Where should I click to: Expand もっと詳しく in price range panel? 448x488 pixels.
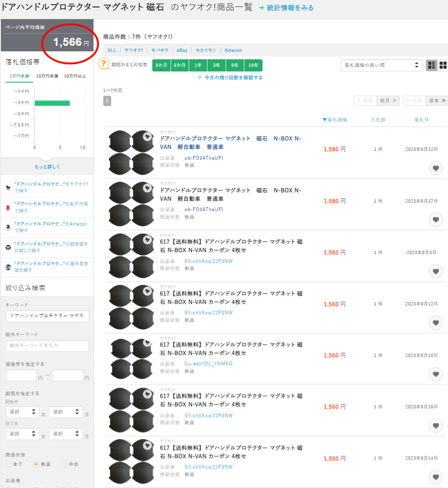coord(47,167)
